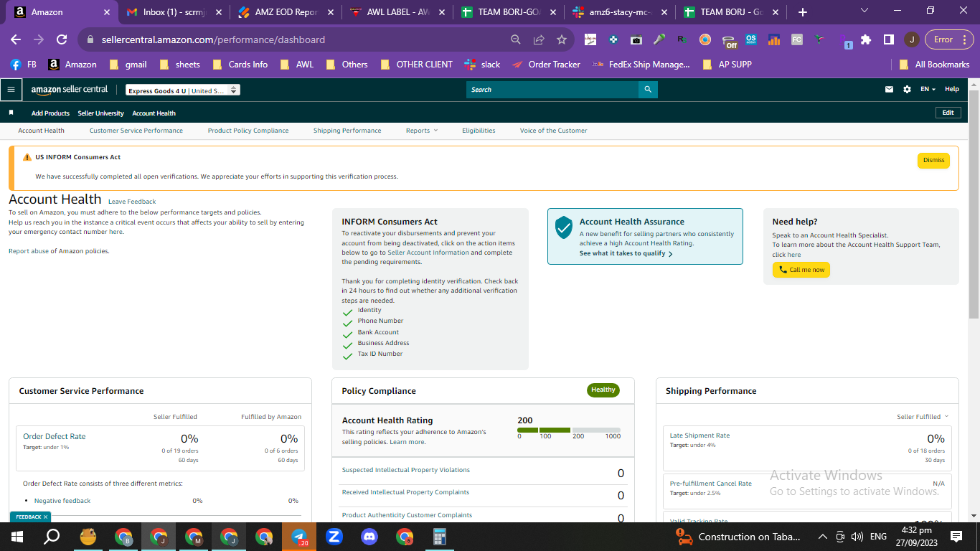Click the Account Health Rating progress bar
The image size is (980, 551).
click(569, 430)
